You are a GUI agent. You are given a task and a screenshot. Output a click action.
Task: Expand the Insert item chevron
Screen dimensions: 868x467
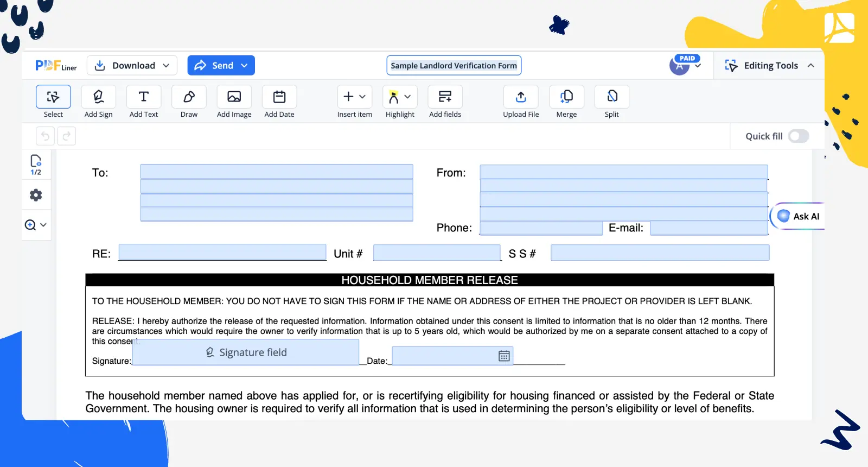(x=362, y=97)
